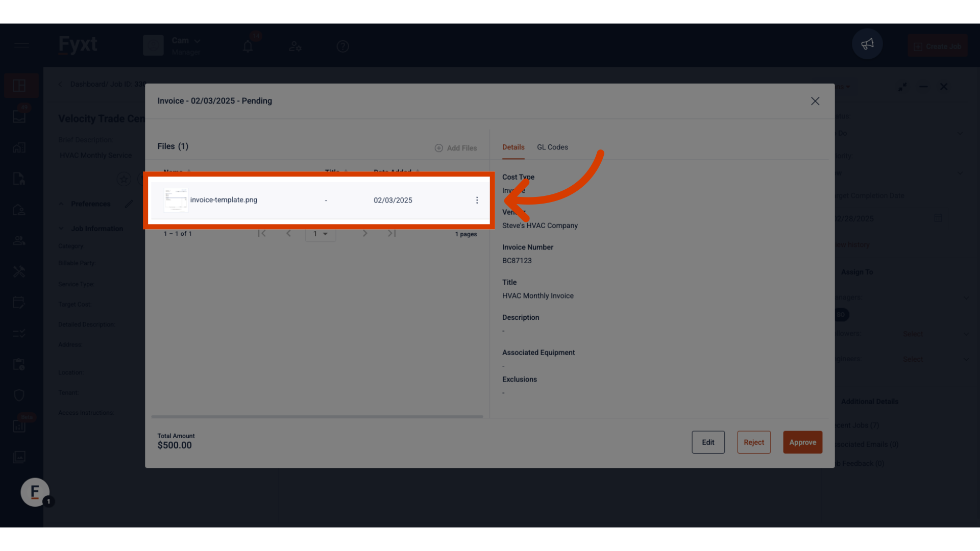Click the Fyxt logo
The width and height of the screenshot is (980, 551).
pyautogui.click(x=78, y=45)
